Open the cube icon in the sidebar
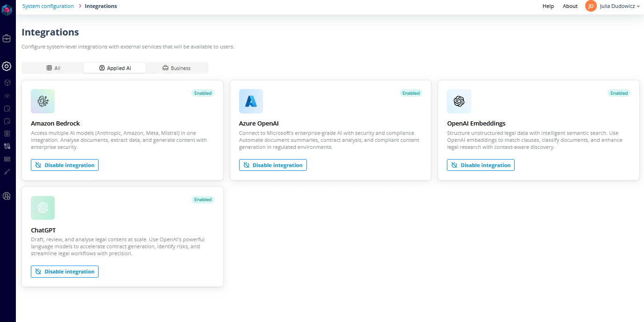The height and width of the screenshot is (322, 644). click(7, 83)
